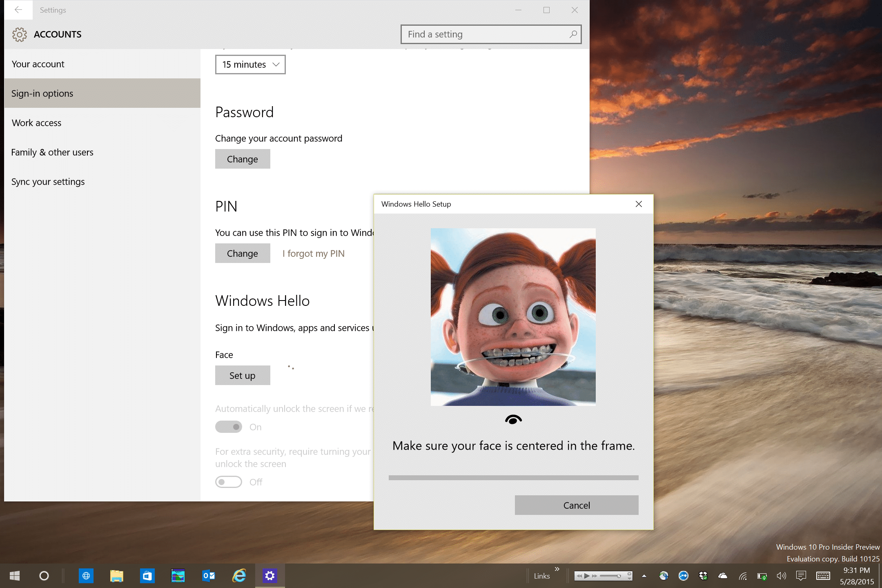Click the I forgot my PIN link
882x588 pixels.
point(314,253)
